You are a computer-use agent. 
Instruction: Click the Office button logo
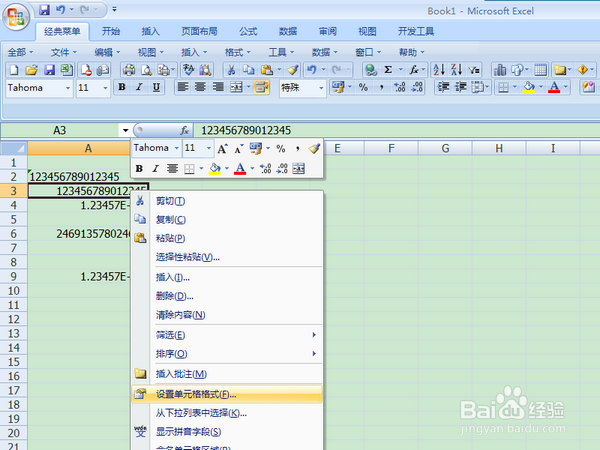[16, 17]
